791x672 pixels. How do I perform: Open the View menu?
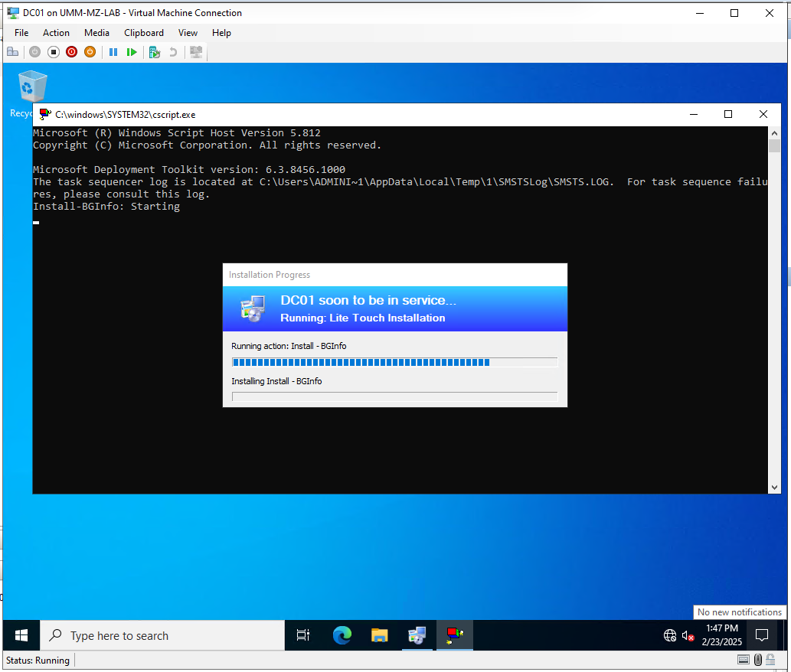(188, 33)
